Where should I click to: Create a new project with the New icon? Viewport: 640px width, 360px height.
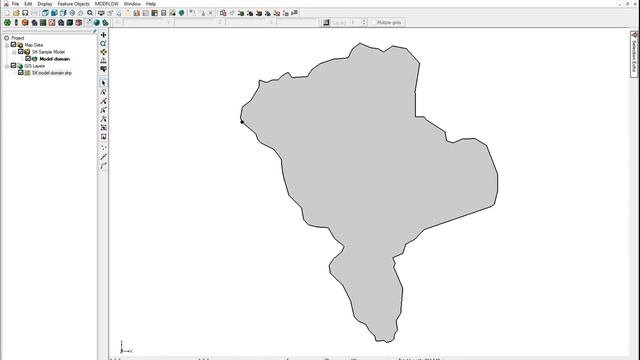7,13
